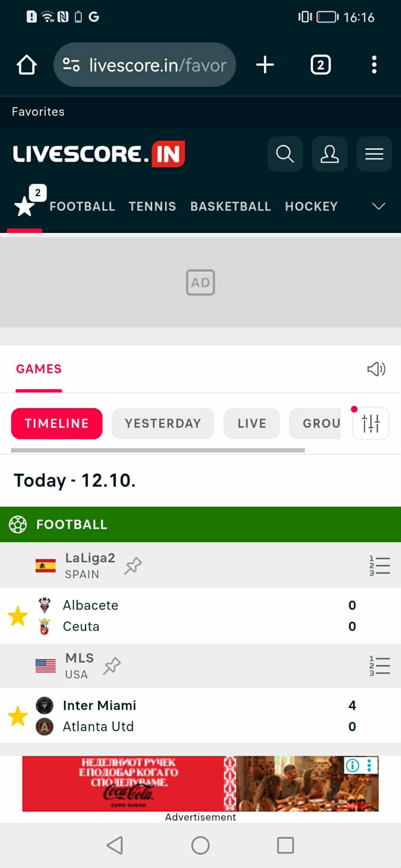Toggle sound notifications speaker icon
This screenshot has width=401, height=868.
click(376, 369)
